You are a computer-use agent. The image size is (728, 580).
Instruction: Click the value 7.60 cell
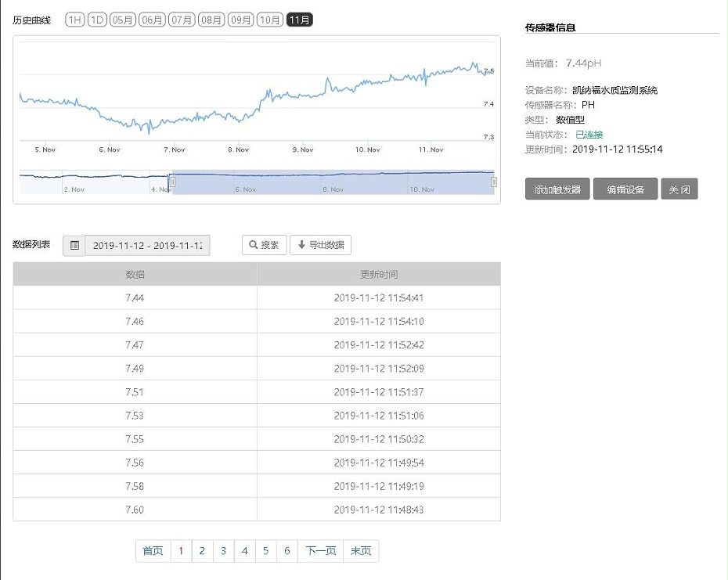coord(135,510)
